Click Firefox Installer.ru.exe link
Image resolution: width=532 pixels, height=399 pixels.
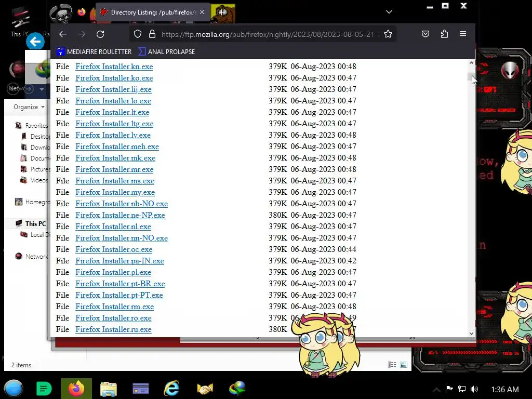click(113, 329)
